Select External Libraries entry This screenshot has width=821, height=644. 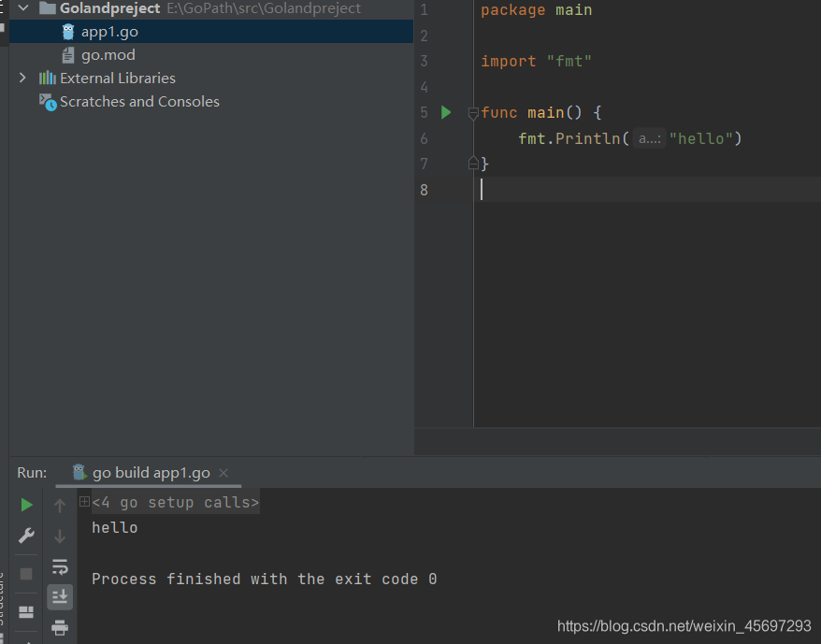point(117,78)
